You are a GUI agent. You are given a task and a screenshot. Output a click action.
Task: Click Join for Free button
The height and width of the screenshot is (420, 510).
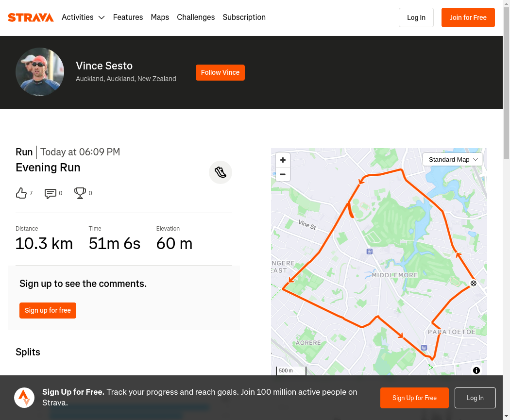tap(468, 17)
